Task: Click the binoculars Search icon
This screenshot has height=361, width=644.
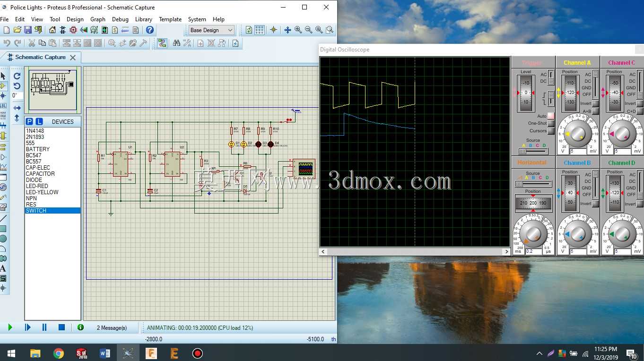Action: pos(176,43)
